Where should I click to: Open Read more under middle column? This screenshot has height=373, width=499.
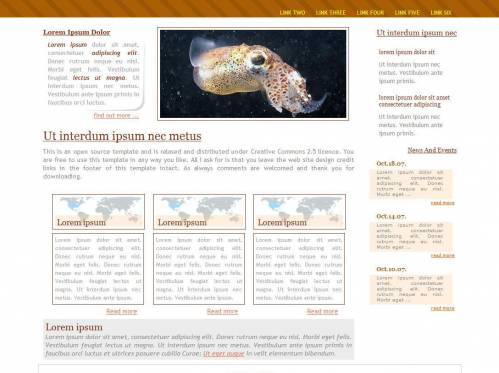[222, 311]
